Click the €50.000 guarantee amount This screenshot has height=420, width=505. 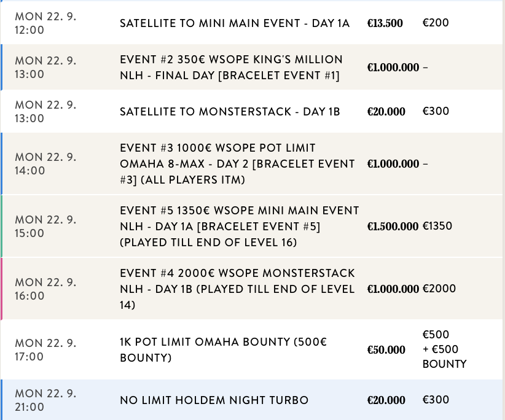tap(386, 350)
